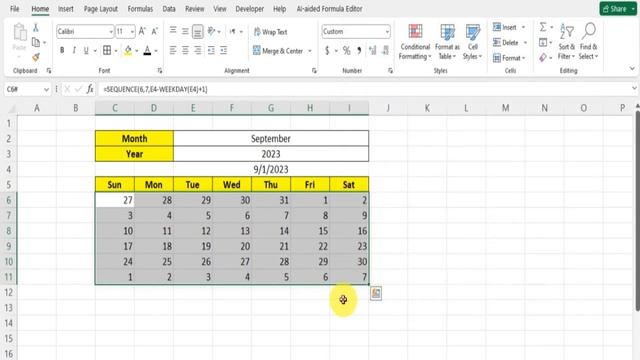The width and height of the screenshot is (640, 360).
Task: Click the Delete cells button
Action: click(x=510, y=42)
